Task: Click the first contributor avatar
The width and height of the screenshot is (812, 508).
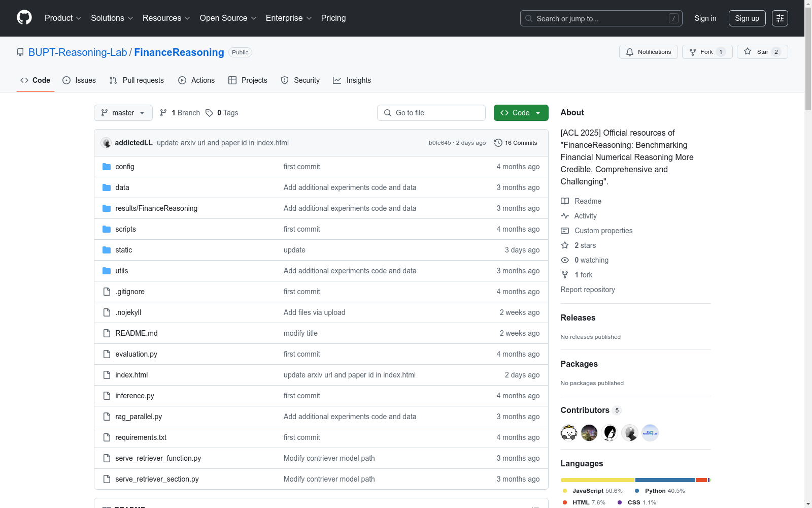Action: point(569,433)
